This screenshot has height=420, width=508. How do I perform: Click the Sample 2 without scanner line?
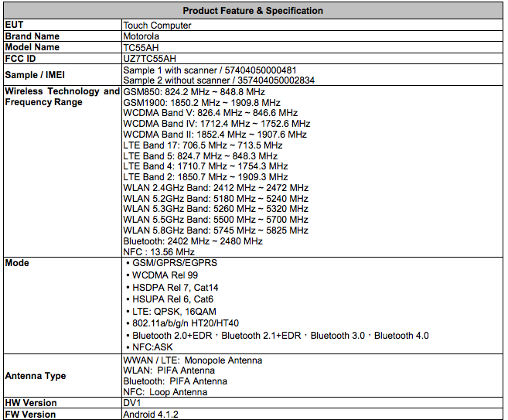[219, 80]
